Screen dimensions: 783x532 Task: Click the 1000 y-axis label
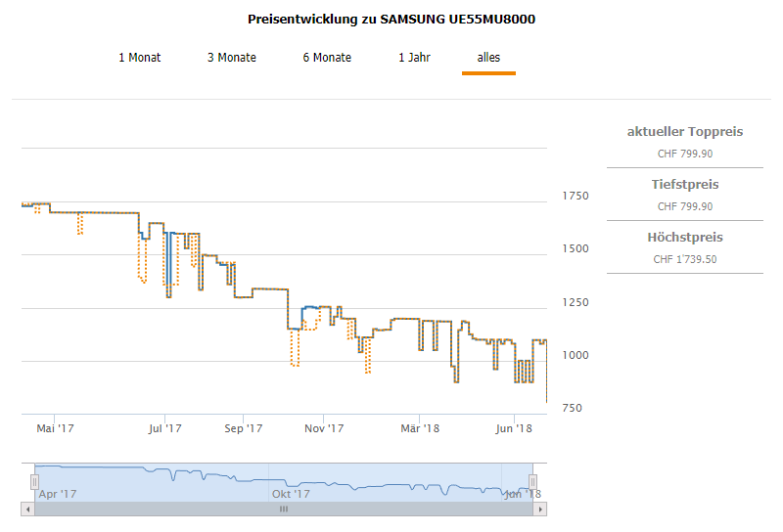[576, 355]
